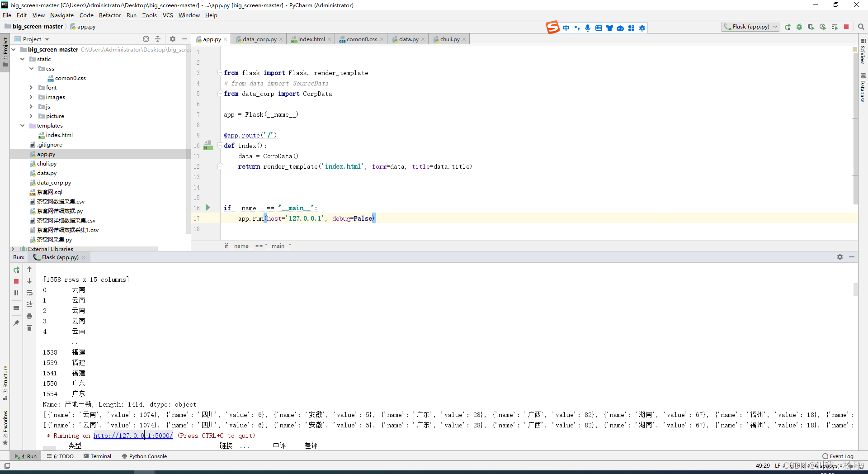Toggle soft-wrap in the Run console

(29, 293)
